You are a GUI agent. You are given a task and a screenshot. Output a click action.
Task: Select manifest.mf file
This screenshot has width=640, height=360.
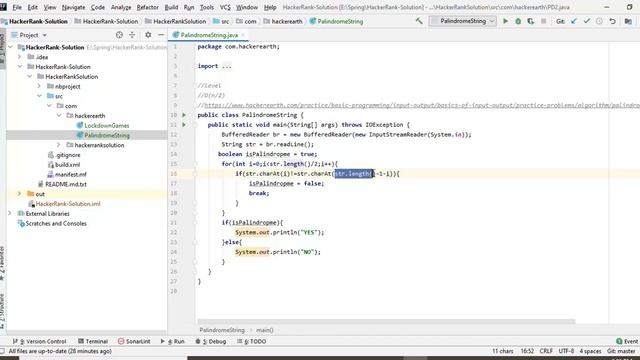point(71,175)
